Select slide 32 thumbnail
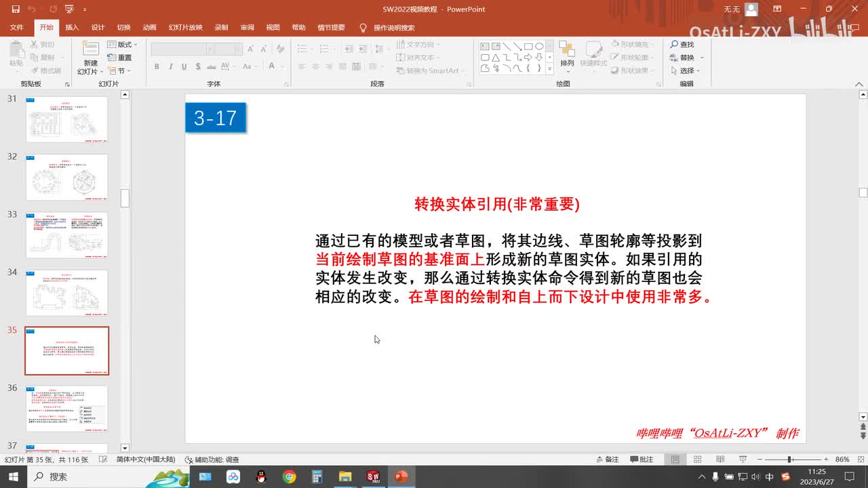The height and width of the screenshot is (488, 868). 66,177
